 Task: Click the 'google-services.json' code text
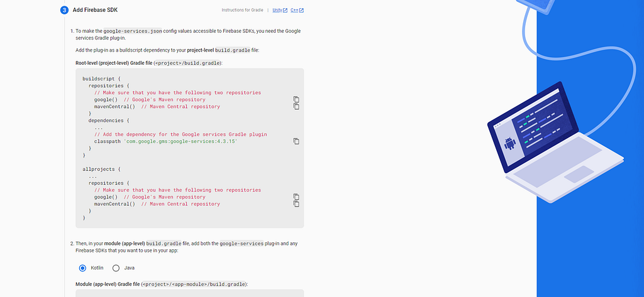coord(133,31)
